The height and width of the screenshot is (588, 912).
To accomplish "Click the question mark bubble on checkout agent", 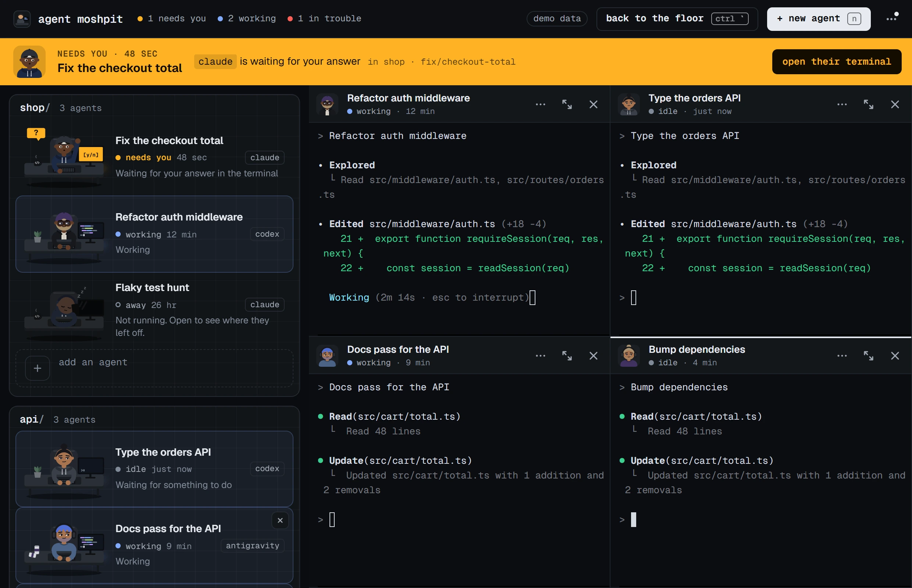I will (x=36, y=133).
